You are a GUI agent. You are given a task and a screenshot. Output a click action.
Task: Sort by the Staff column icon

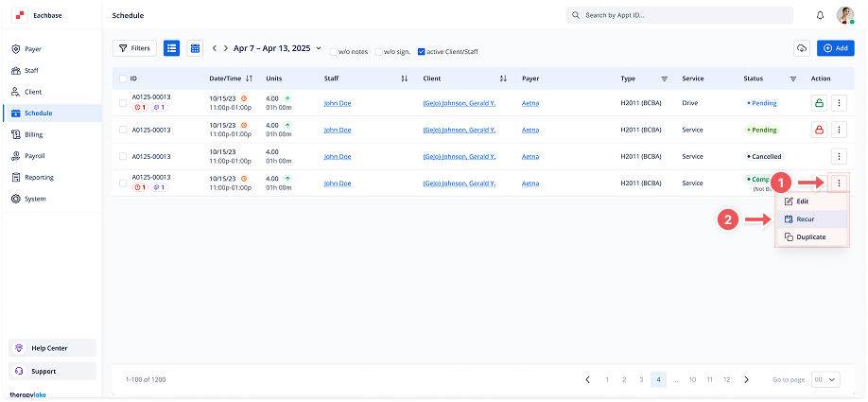[405, 79]
